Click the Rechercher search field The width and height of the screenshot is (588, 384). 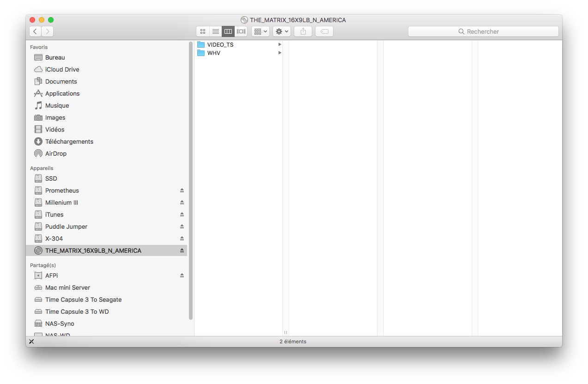pyautogui.click(x=483, y=31)
